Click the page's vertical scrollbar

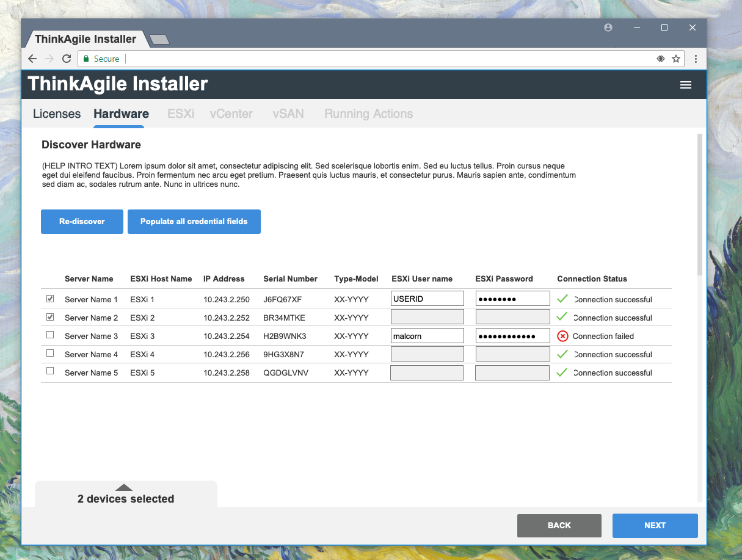[700, 205]
